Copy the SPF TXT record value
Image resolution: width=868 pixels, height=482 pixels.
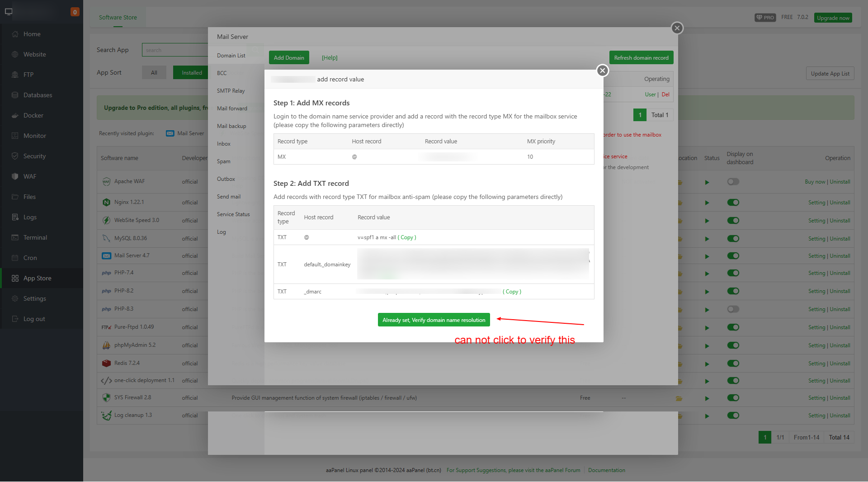pos(407,237)
